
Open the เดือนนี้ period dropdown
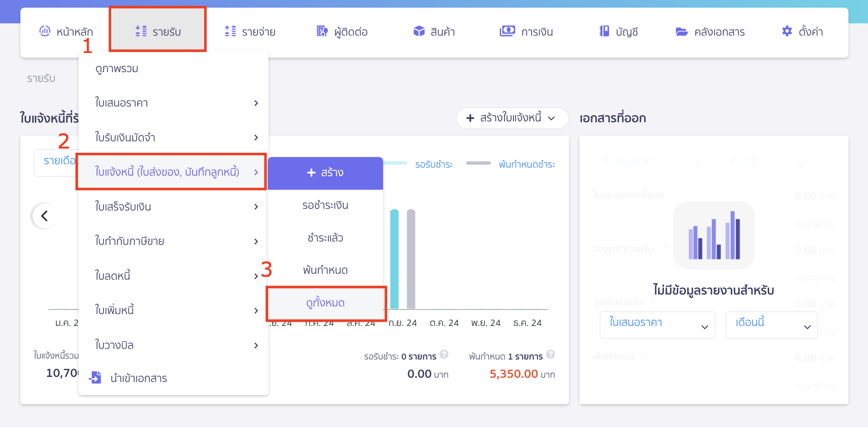click(x=771, y=325)
